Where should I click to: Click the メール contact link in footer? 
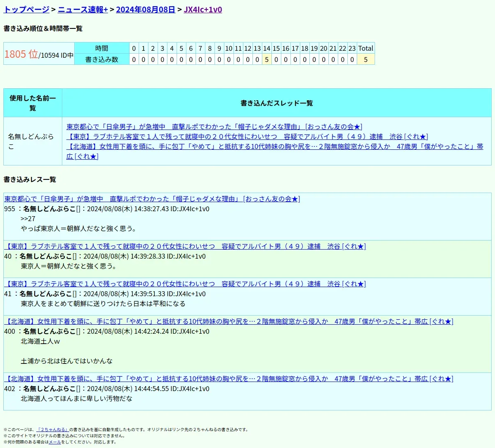click(x=55, y=442)
